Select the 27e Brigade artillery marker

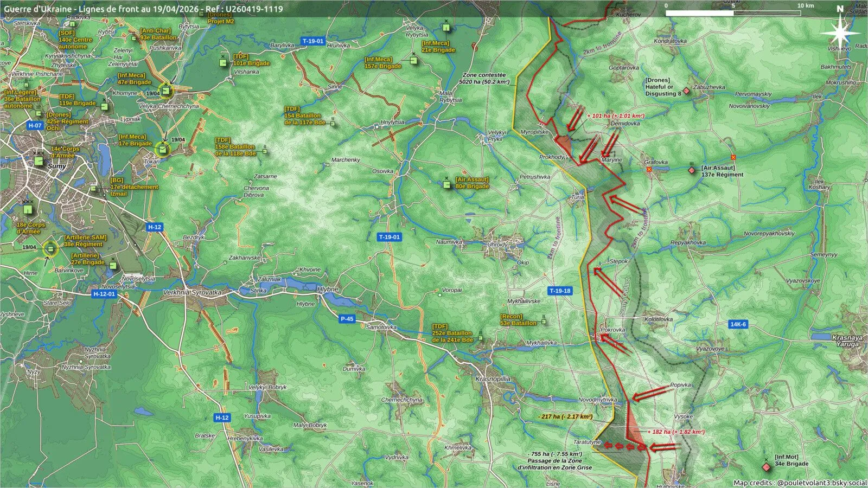[113, 265]
